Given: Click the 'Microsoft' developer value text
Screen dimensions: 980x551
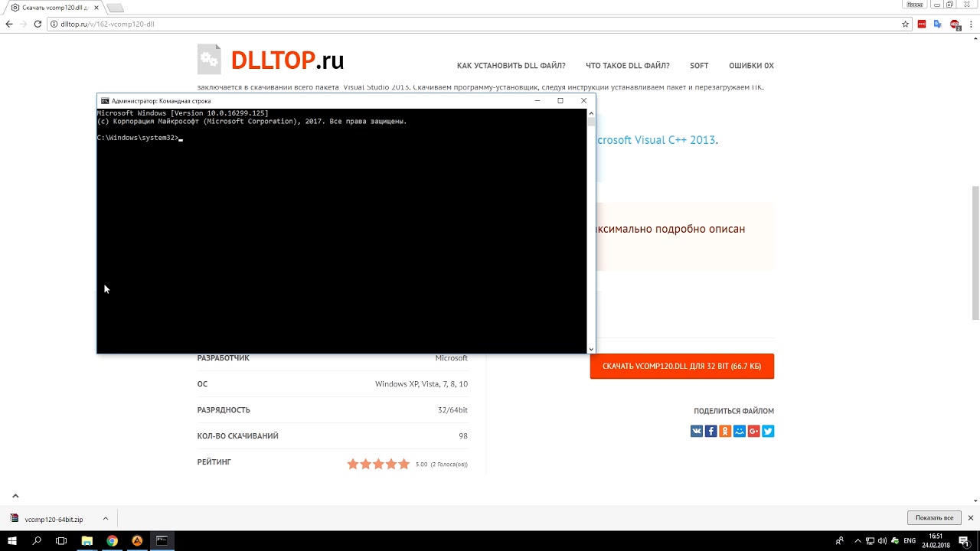Looking at the screenshot, I should click(x=452, y=358).
